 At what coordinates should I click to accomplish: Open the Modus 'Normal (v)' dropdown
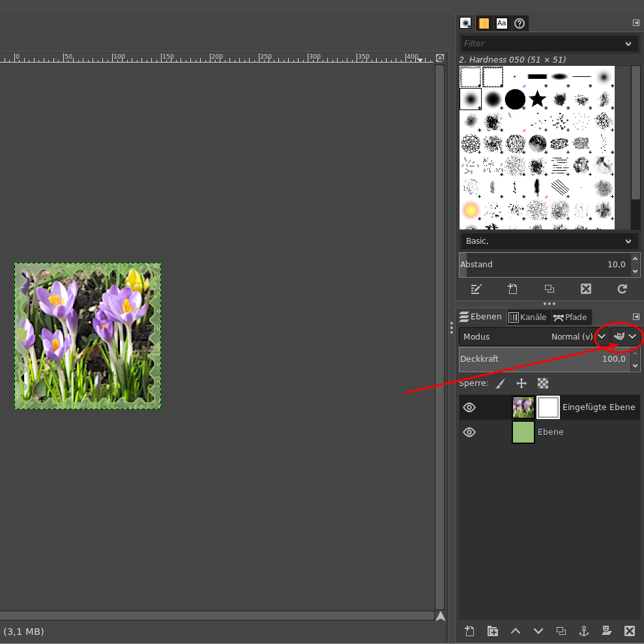[602, 336]
